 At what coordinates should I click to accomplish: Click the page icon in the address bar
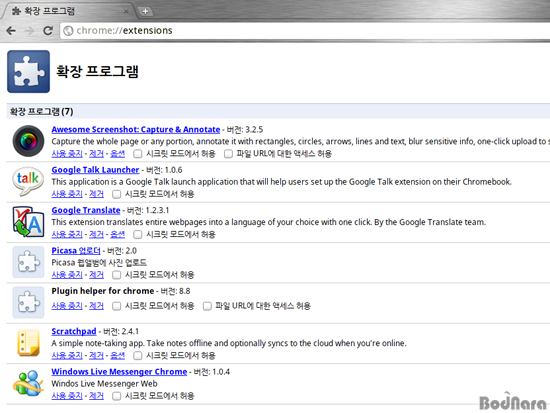click(x=68, y=31)
